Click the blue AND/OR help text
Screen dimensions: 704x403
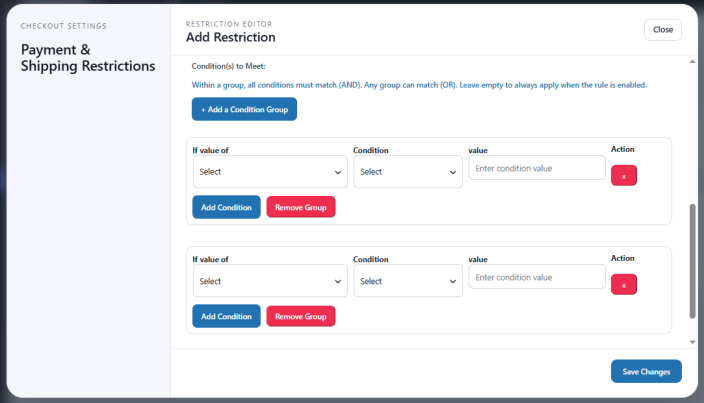[419, 85]
